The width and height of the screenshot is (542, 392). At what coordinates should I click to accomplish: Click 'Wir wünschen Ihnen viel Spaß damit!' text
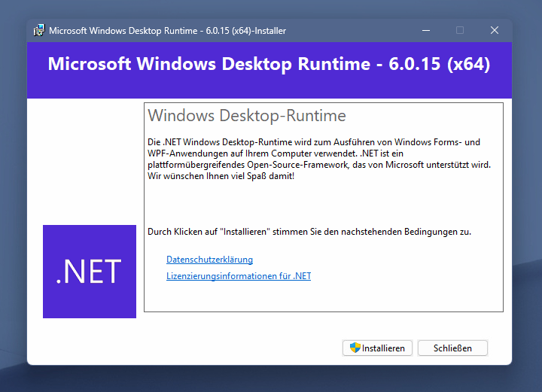221,176
